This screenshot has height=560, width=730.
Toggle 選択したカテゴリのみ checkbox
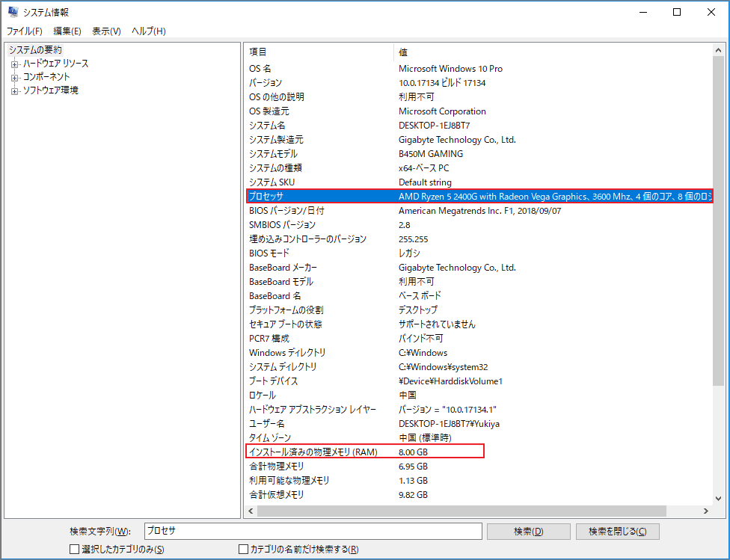[74, 550]
